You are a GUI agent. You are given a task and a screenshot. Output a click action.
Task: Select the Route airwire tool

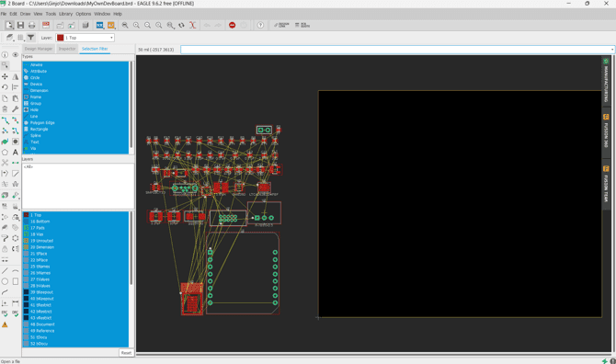click(x=5, y=120)
